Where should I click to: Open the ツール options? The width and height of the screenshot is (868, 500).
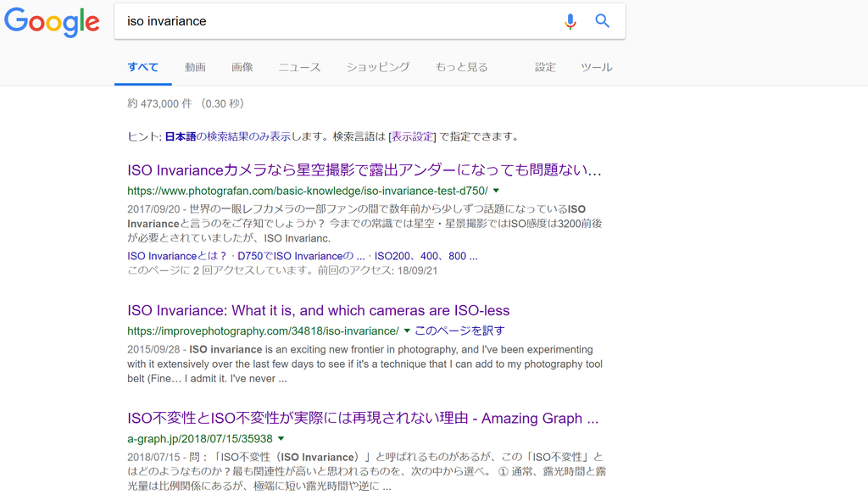click(596, 67)
